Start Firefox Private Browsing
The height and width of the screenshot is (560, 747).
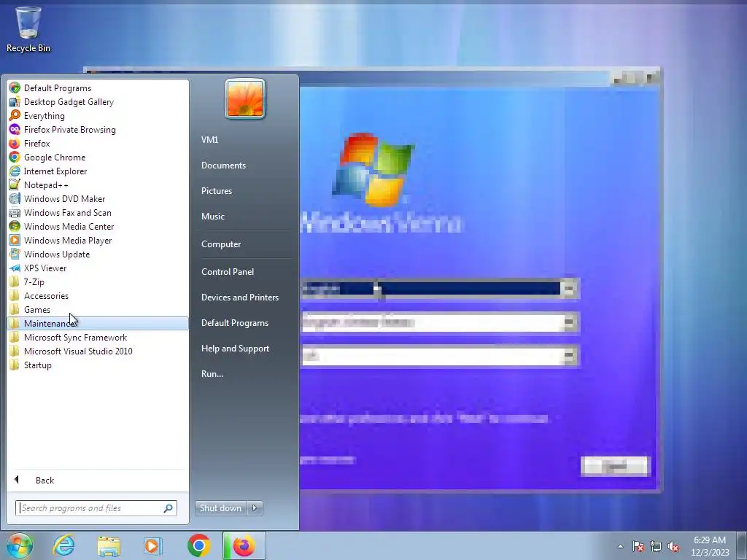[x=98, y=130]
